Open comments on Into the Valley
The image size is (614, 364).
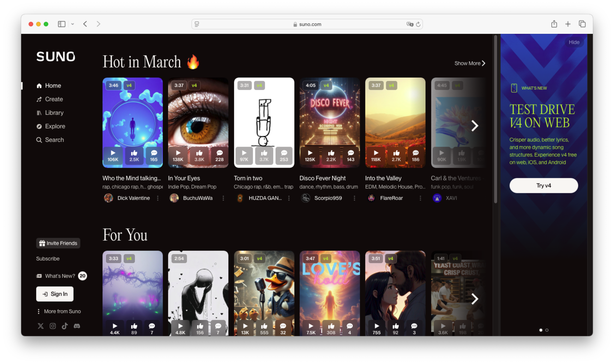point(416,156)
